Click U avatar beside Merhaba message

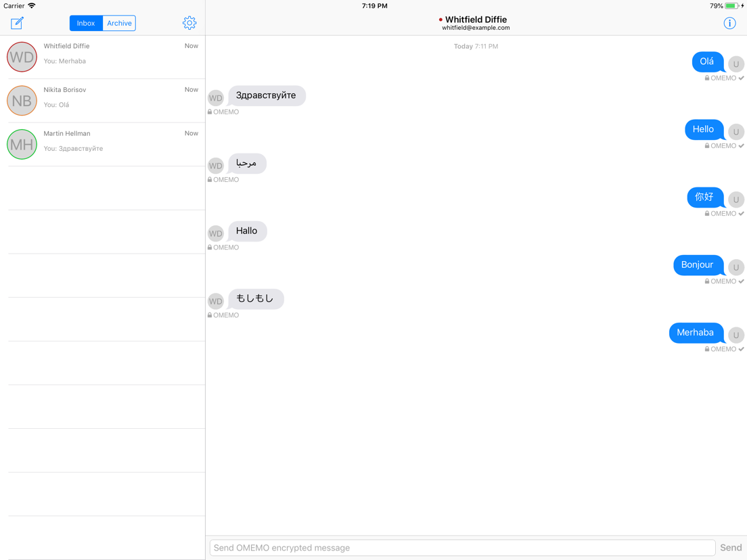click(x=736, y=335)
